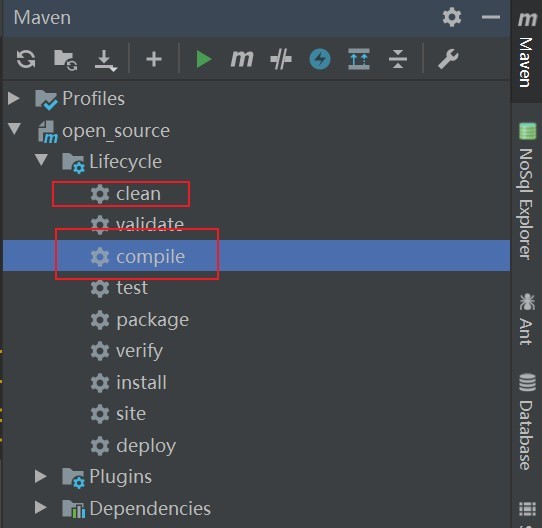The image size is (542, 528).
Task: Expand the Profiles node arrow
Action: tap(14, 99)
